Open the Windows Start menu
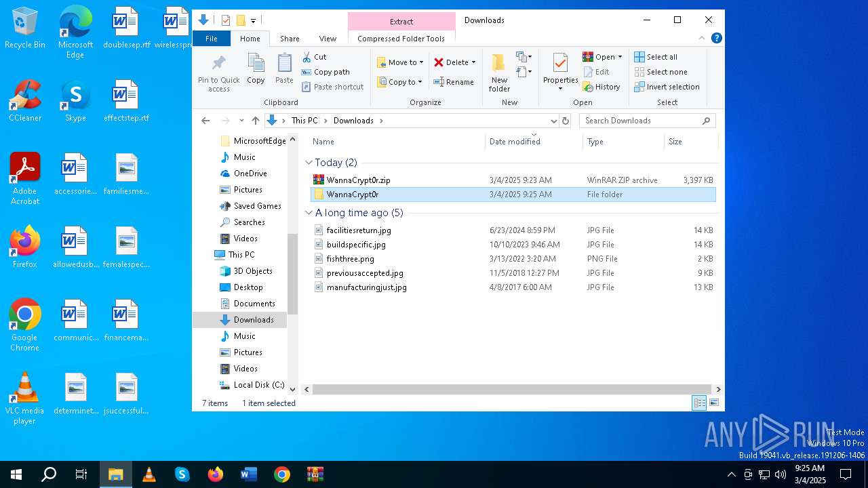Image resolution: width=868 pixels, height=488 pixels. click(x=16, y=474)
